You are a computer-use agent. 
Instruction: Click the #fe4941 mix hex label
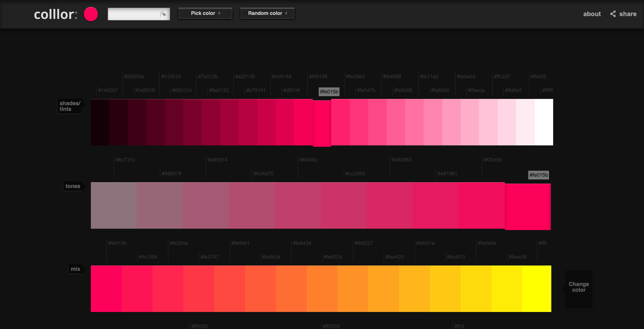click(x=240, y=243)
